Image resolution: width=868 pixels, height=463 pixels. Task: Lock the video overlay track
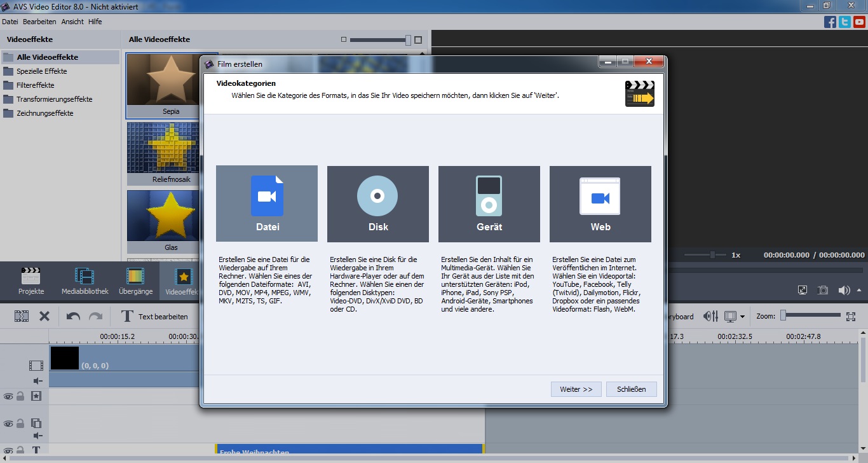[x=20, y=423]
